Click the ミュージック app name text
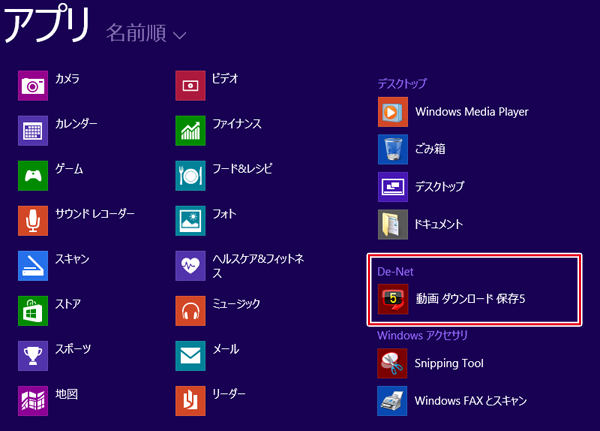This screenshot has height=431, width=600. coord(236,304)
